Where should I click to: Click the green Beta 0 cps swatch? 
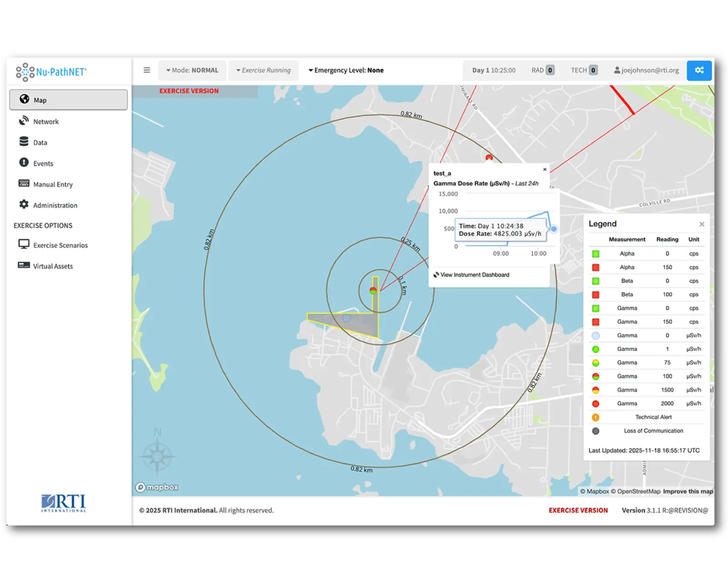(x=596, y=281)
